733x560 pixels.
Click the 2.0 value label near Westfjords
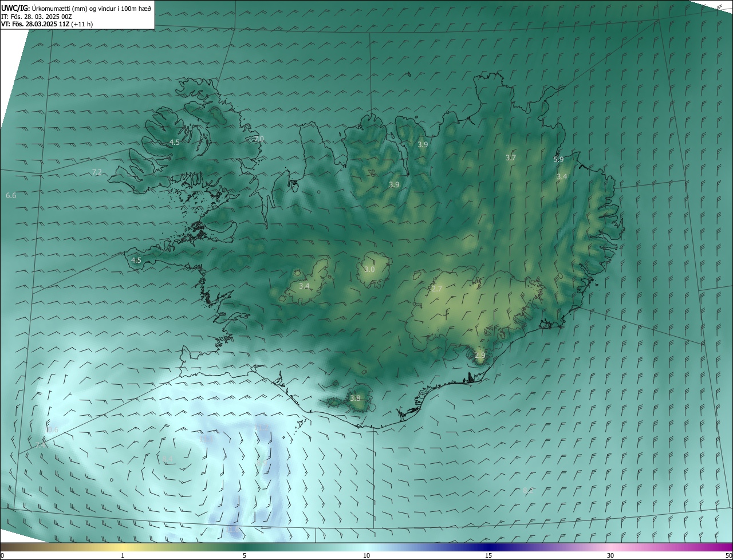point(259,139)
